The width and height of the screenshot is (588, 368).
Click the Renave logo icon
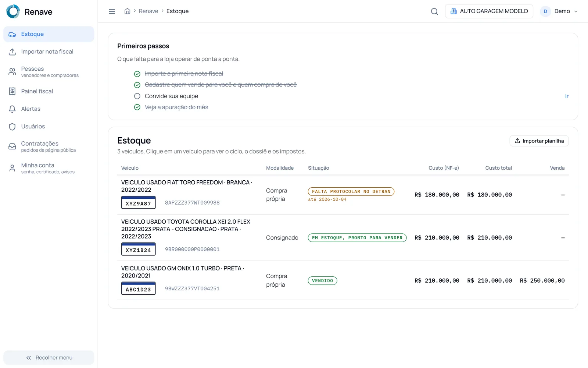point(13,11)
